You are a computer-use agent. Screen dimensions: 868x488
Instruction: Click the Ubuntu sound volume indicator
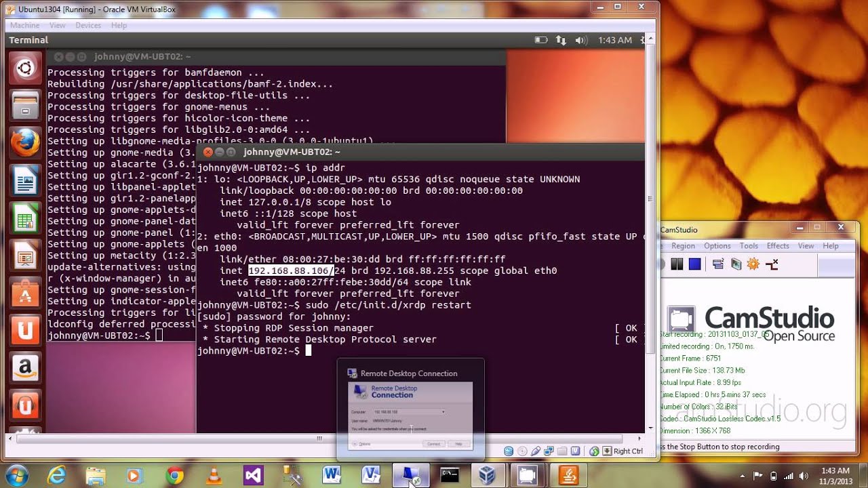[581, 40]
